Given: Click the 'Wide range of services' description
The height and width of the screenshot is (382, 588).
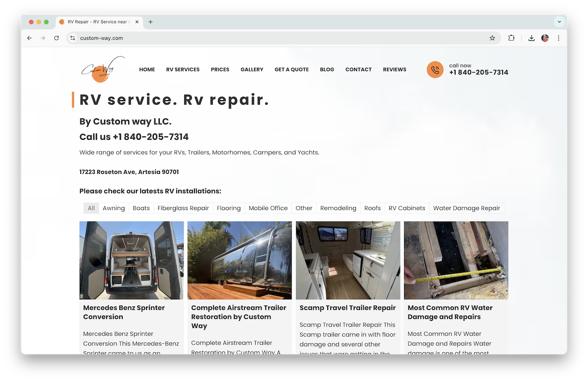Looking at the screenshot, I should [x=199, y=152].
